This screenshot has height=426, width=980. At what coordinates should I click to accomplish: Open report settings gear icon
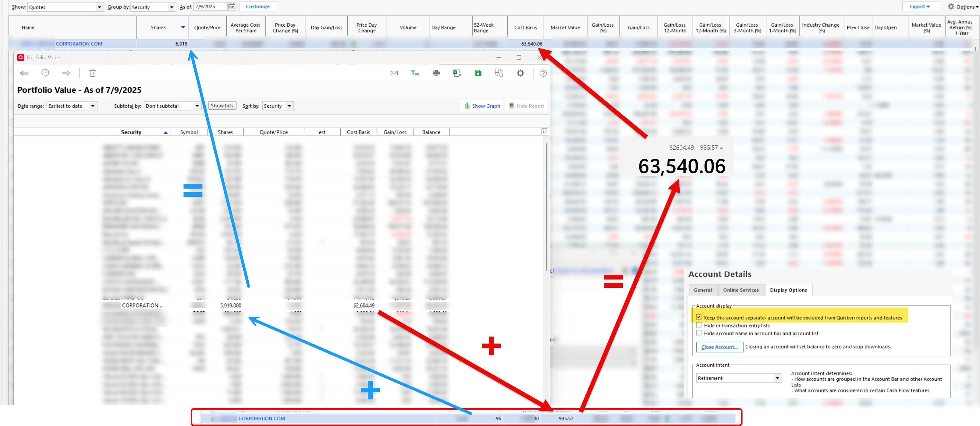pos(520,73)
